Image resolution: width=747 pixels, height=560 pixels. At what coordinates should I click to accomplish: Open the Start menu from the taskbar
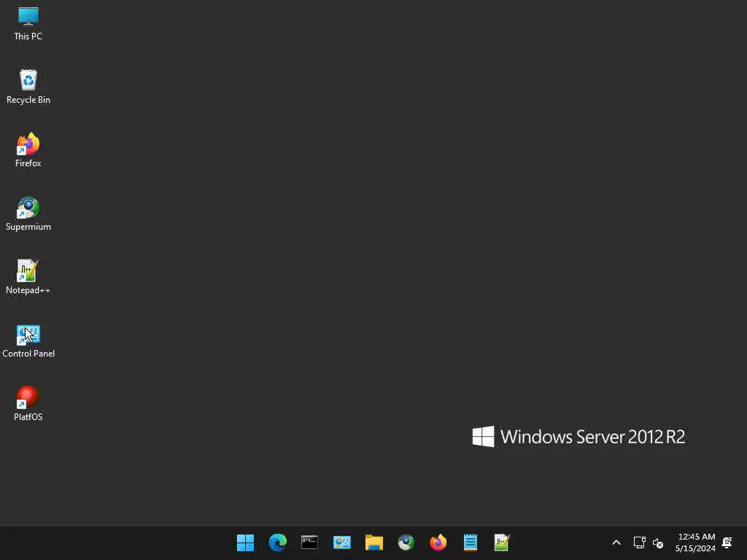[x=245, y=542]
